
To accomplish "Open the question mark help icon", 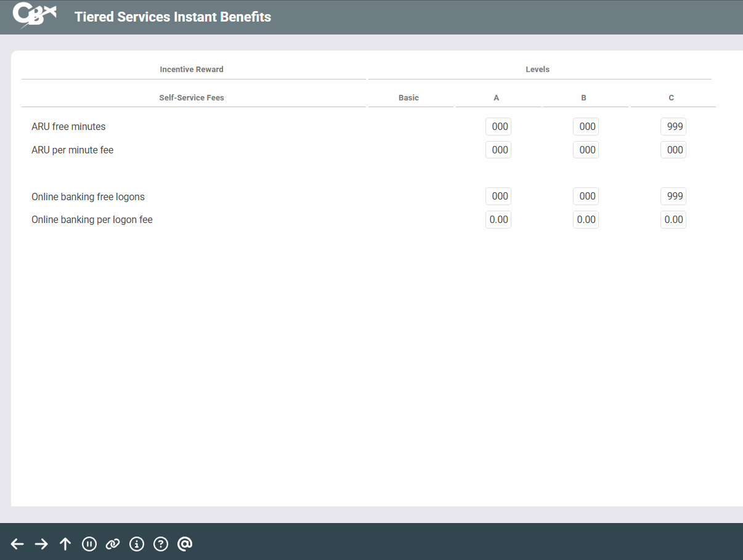I will pos(161,543).
